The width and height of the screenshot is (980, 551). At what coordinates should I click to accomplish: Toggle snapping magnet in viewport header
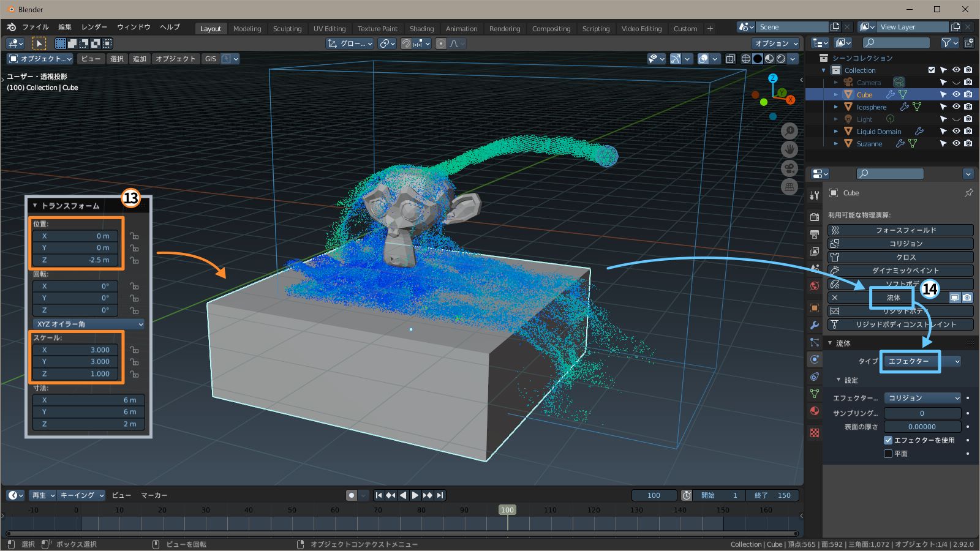coord(405,43)
